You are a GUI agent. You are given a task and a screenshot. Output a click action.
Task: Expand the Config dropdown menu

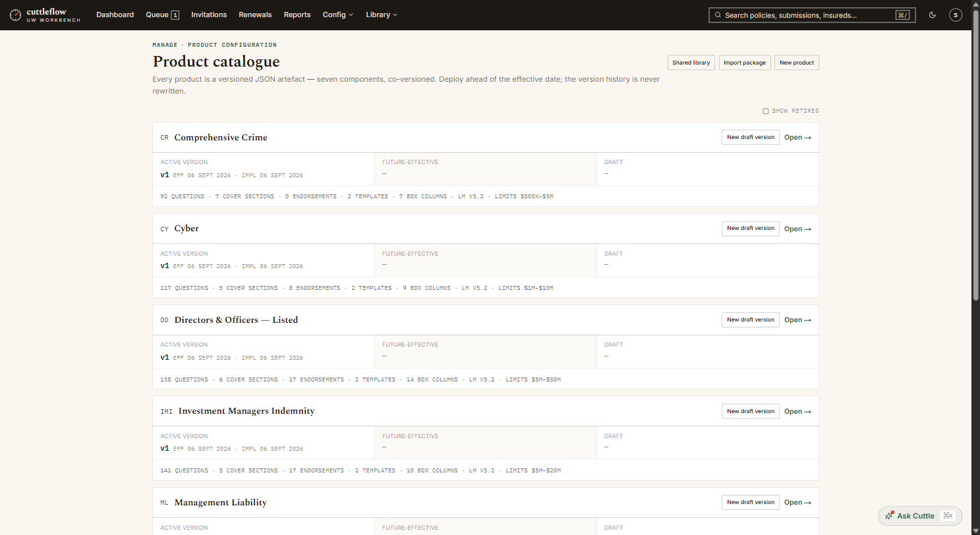click(338, 14)
